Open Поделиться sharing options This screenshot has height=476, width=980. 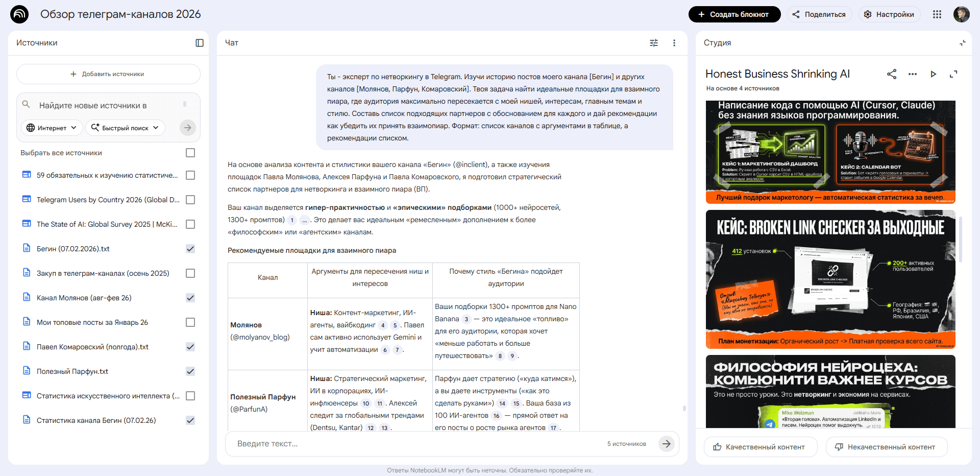pyautogui.click(x=820, y=14)
